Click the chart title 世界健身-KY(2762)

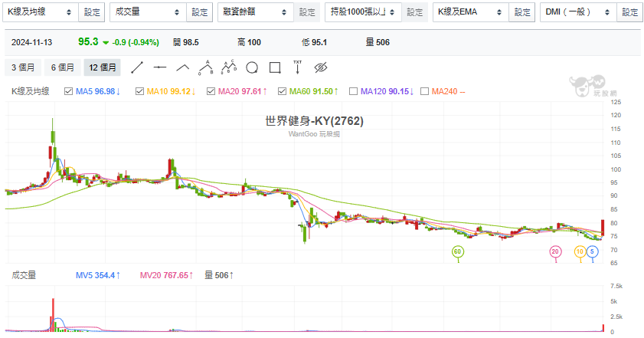coord(314,121)
